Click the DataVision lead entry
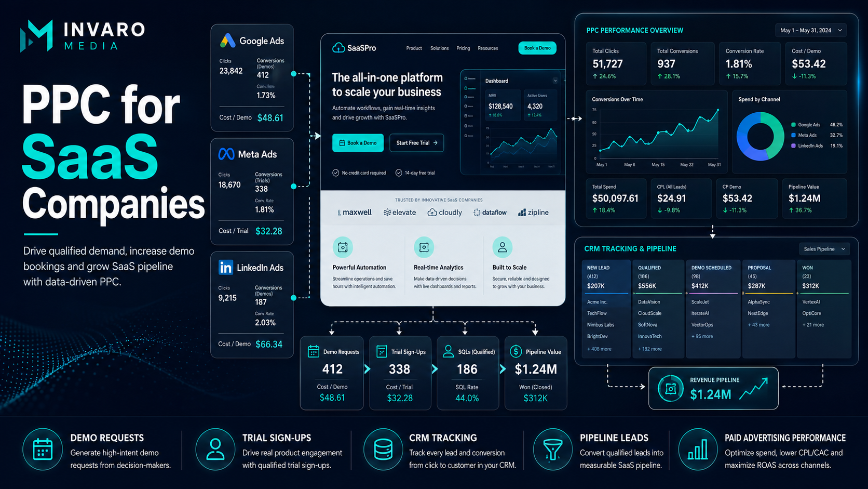 [649, 302]
